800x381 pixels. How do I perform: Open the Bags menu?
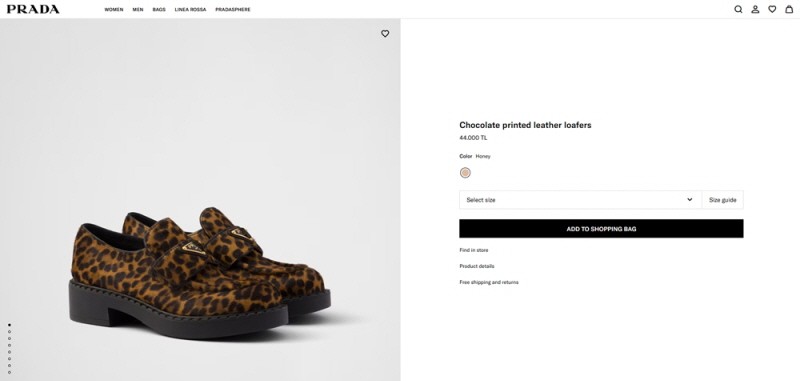(159, 10)
